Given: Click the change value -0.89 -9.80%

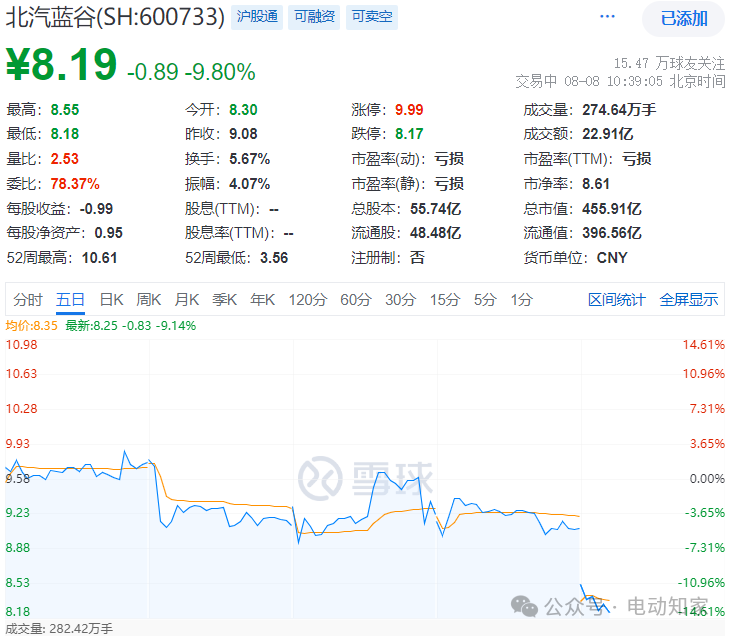Looking at the screenshot, I should pyautogui.click(x=191, y=72).
